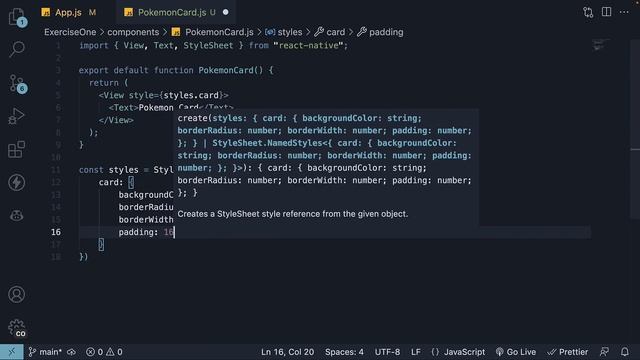Split the editor to the right

tap(607, 12)
